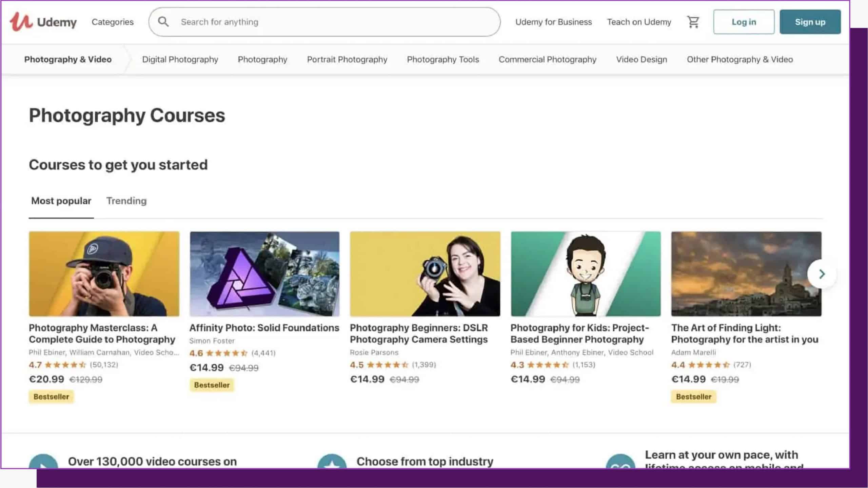The width and height of the screenshot is (868, 488).
Task: Open Affinity Photo course thumbnail
Action: click(264, 274)
